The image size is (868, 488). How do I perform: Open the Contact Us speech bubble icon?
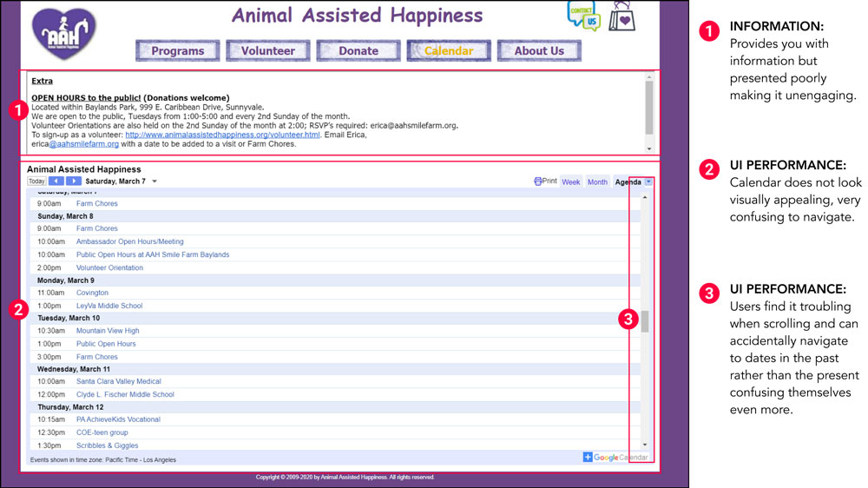[583, 16]
